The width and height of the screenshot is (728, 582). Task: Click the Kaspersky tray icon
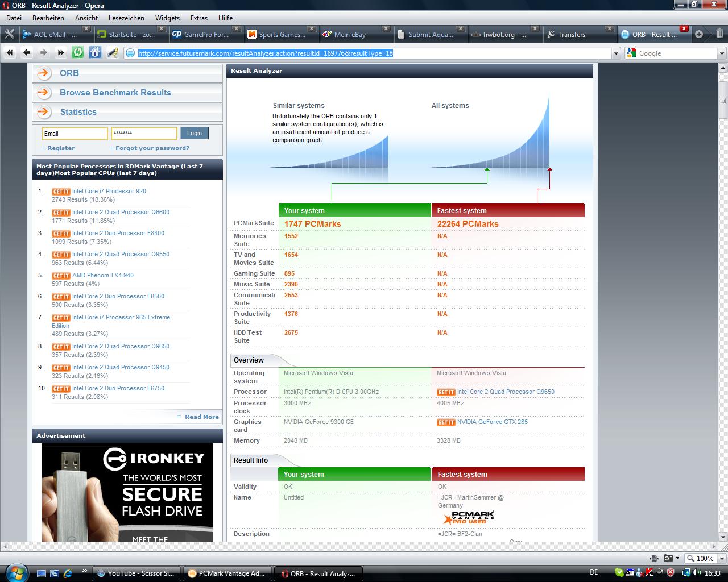point(649,573)
